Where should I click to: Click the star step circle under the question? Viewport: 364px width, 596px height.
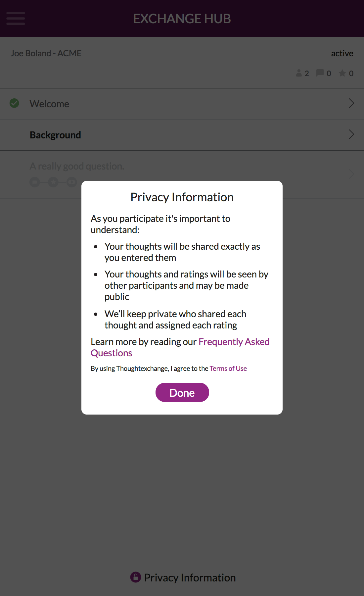tap(53, 182)
